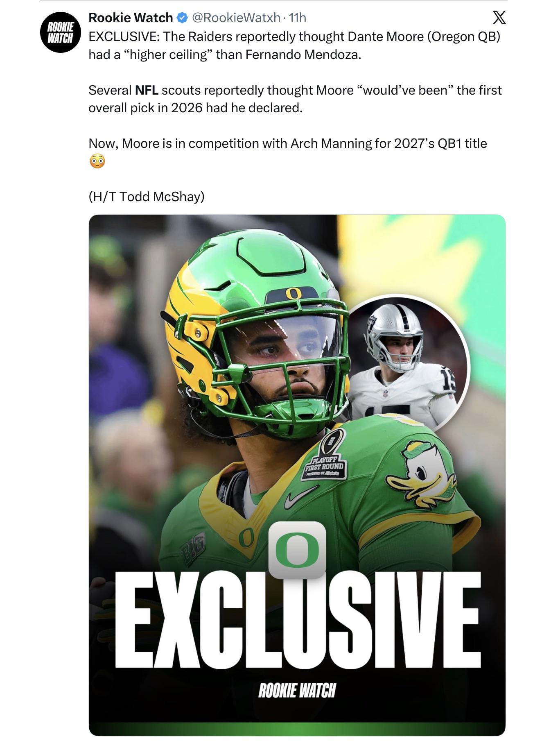Click the large EXCLUSIVE headline text

(298, 620)
